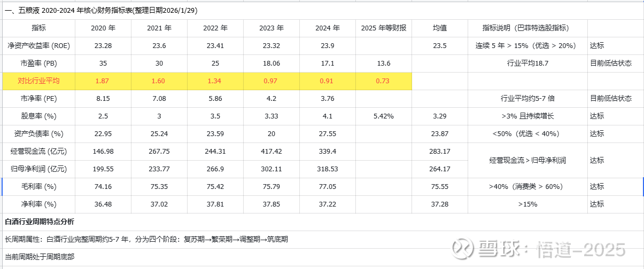Viewport: 644px width, 269px height.
Task: Click the ROE average cell 23.5
Action: point(440,46)
